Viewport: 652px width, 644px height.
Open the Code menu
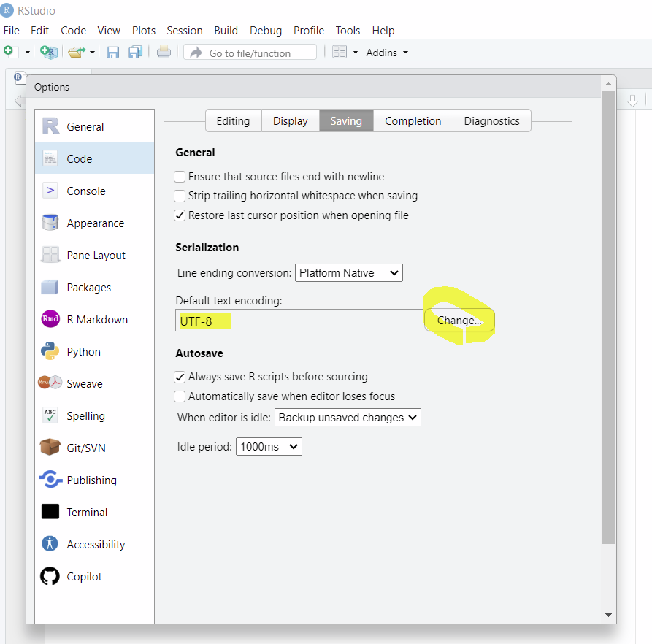73,31
